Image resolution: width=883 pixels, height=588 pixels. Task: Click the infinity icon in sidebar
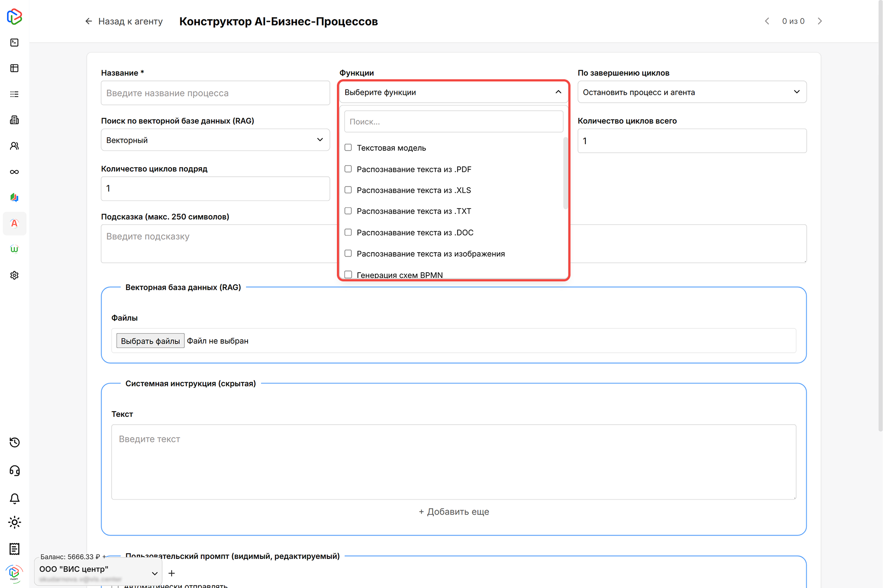[x=14, y=172]
